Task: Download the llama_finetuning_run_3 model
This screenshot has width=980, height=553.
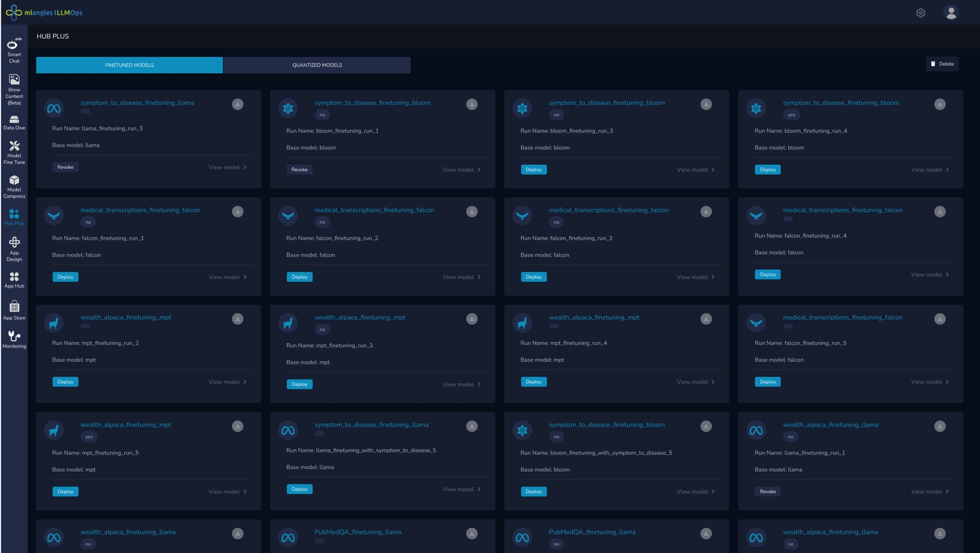Action: pos(237,104)
